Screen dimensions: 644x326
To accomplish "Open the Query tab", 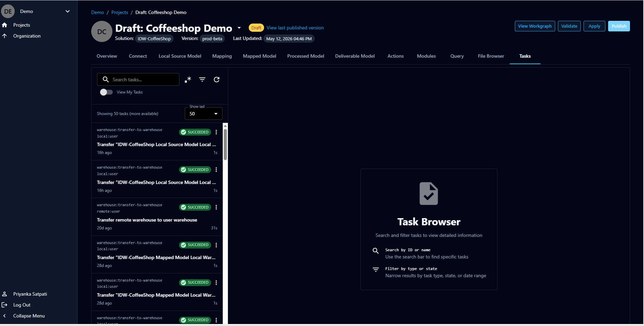I will coord(457,56).
